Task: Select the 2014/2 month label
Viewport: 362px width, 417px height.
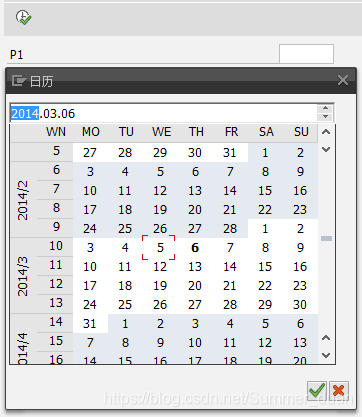Action: point(23,200)
